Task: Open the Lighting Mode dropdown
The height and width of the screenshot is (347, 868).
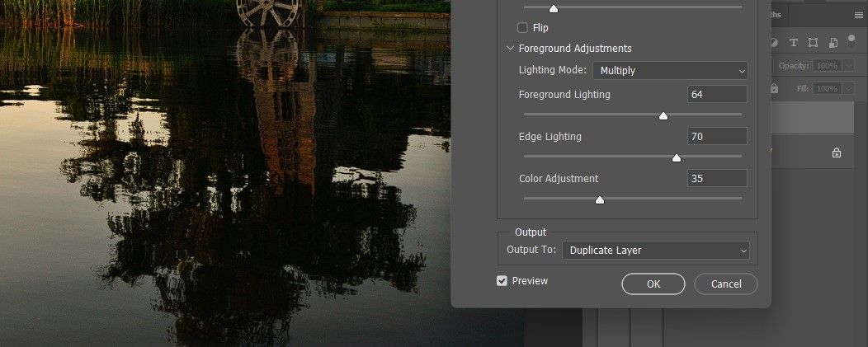Action: [x=669, y=71]
